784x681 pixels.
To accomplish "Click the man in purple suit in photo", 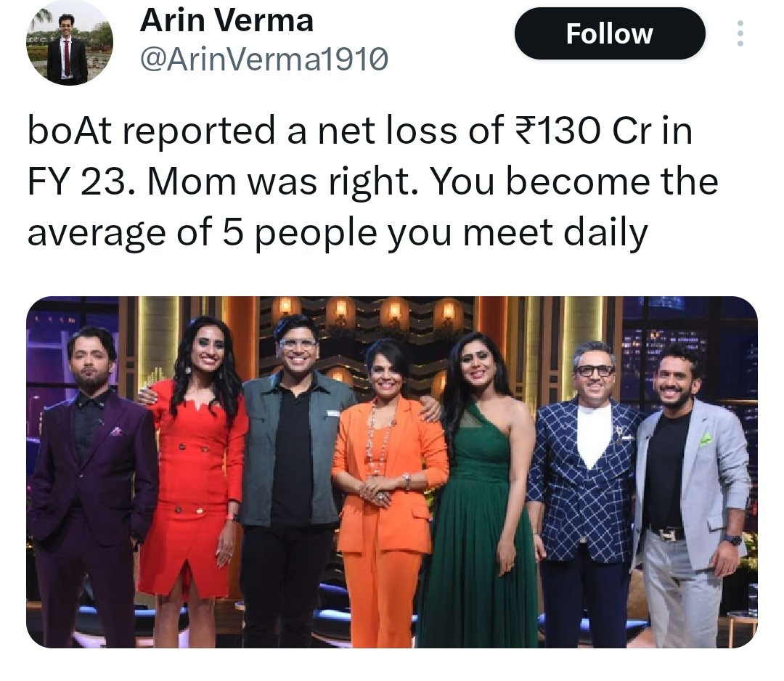I will point(92,485).
